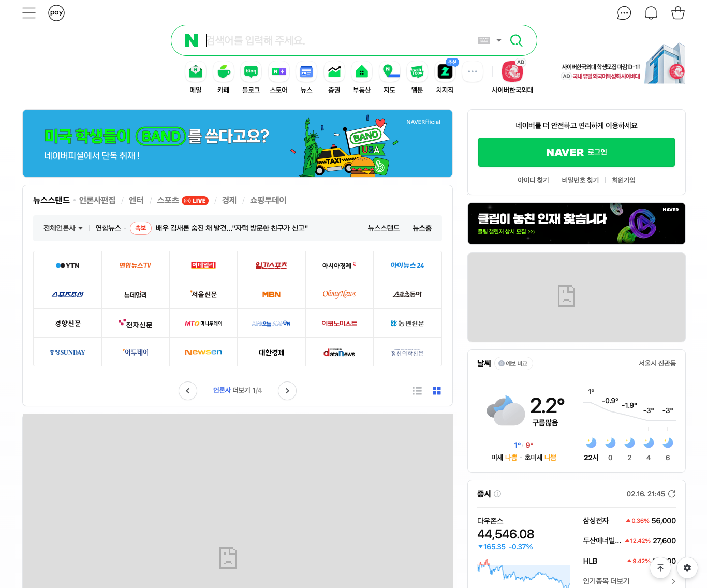The image size is (707, 588).
Task: Click the NAVER 로그인 button
Action: 577,152
